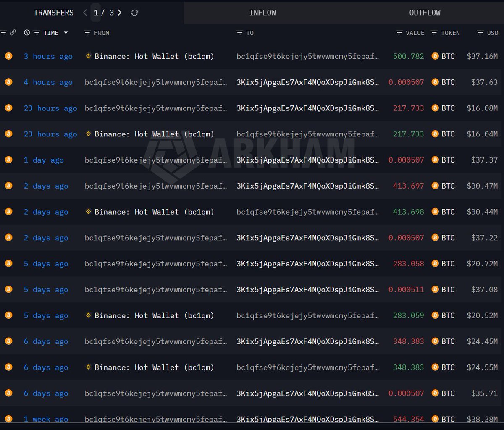Open Binance: Hot Wallet in 3 hours row

click(154, 56)
